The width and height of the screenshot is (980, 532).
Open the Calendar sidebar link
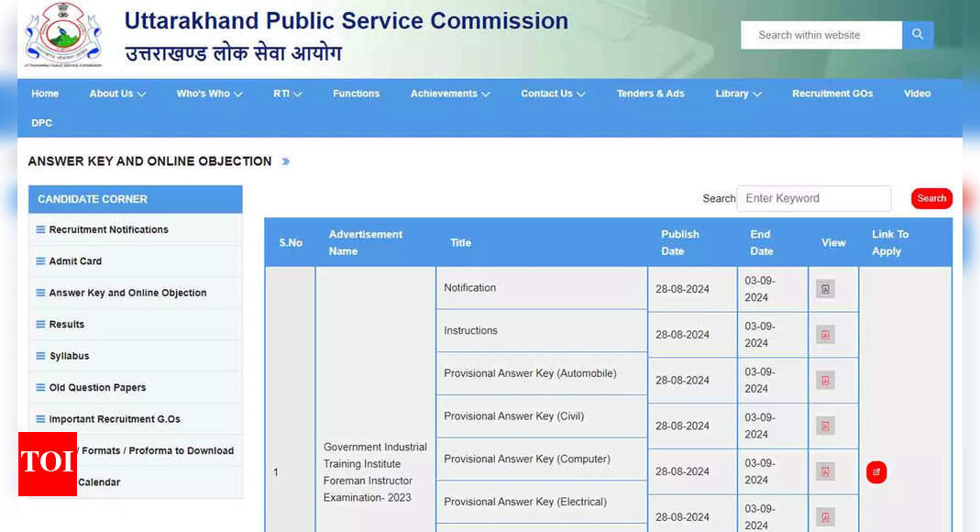pos(99,482)
